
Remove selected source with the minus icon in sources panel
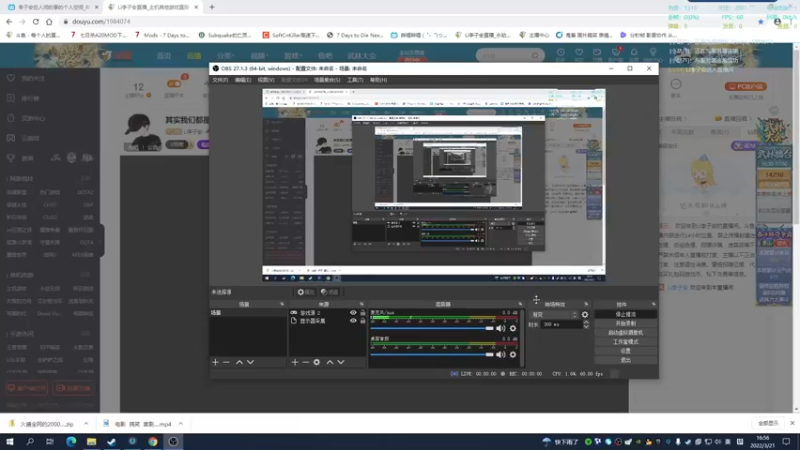[306, 362]
